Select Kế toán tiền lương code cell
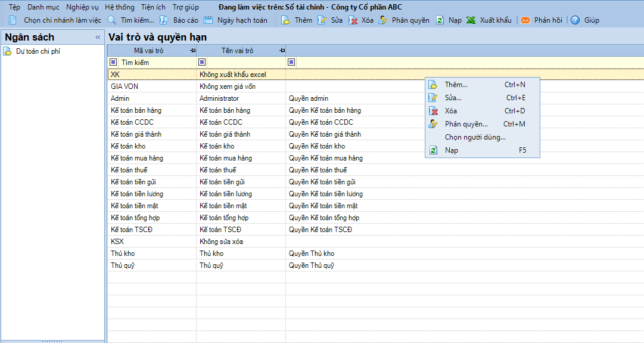Image resolution: width=644 pixels, height=343 pixels. [152, 194]
